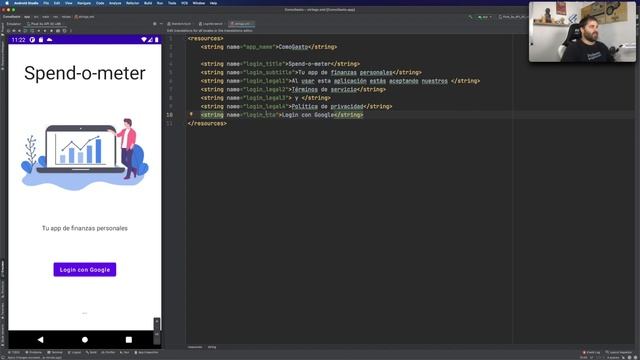This screenshot has width=640, height=360.
Task: Place cursor in Login con Google string
Action: click(308, 115)
